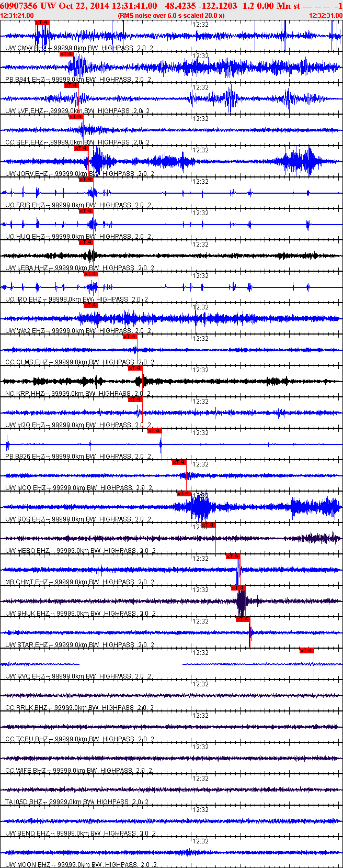Select the pick flag on UO IRO trace
Image resolution: width=343 pixels, height=868 pixels.
[x=90, y=274]
